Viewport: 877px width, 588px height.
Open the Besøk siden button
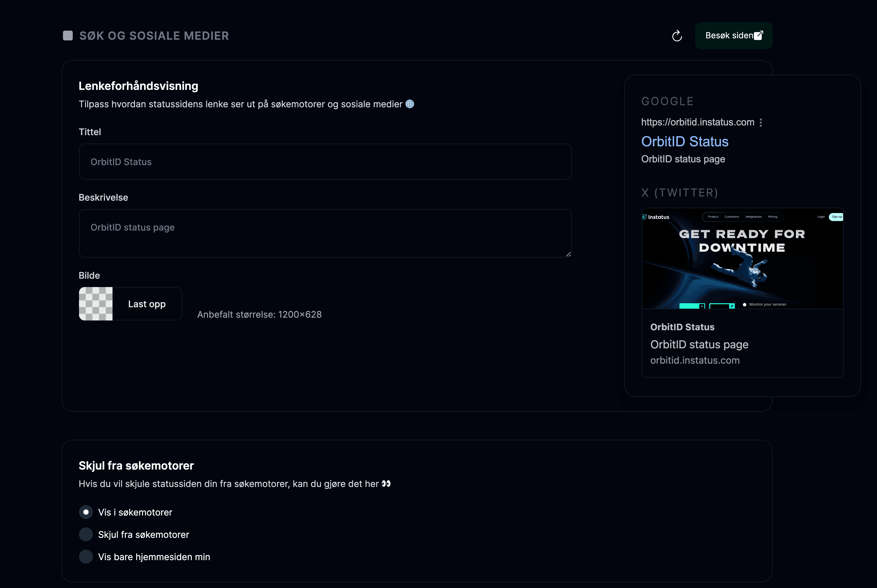click(x=734, y=36)
